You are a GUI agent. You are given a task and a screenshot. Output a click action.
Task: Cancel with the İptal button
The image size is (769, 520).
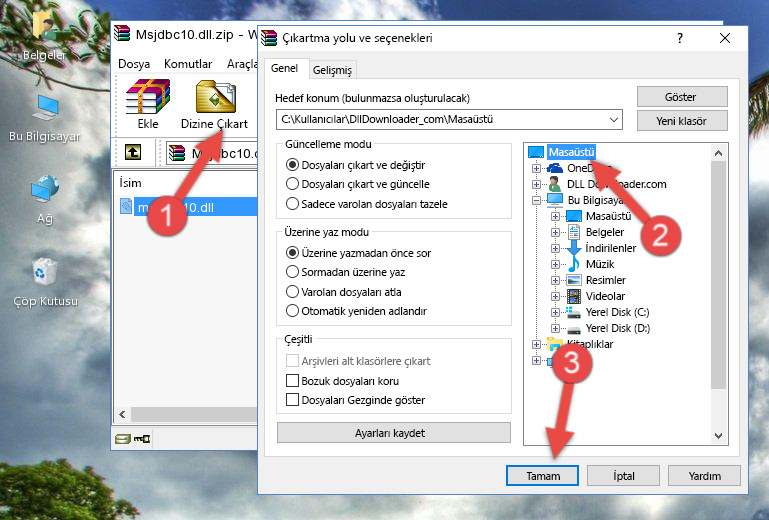tap(623, 475)
